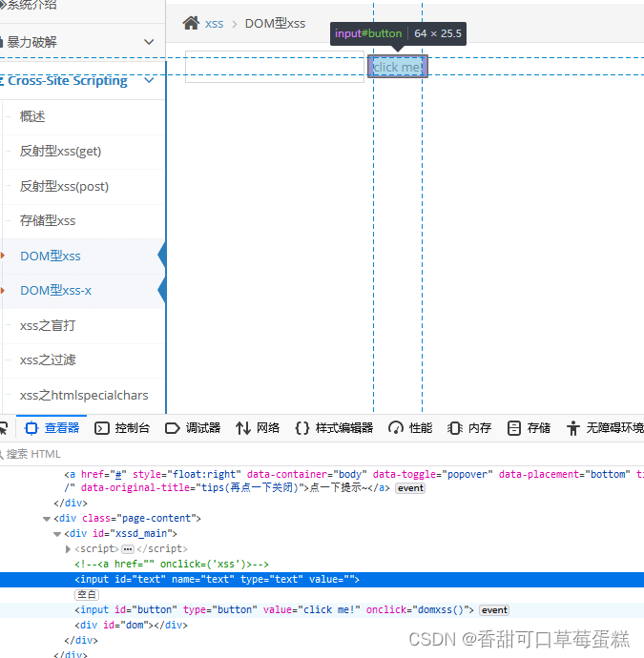The image size is (644, 658).
Task: Go to the 概述 page
Action: click(32, 116)
